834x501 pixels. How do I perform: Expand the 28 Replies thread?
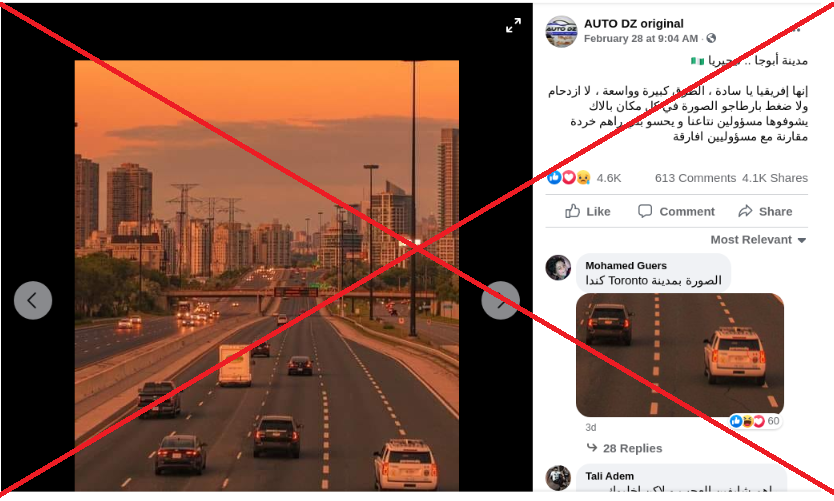624,448
